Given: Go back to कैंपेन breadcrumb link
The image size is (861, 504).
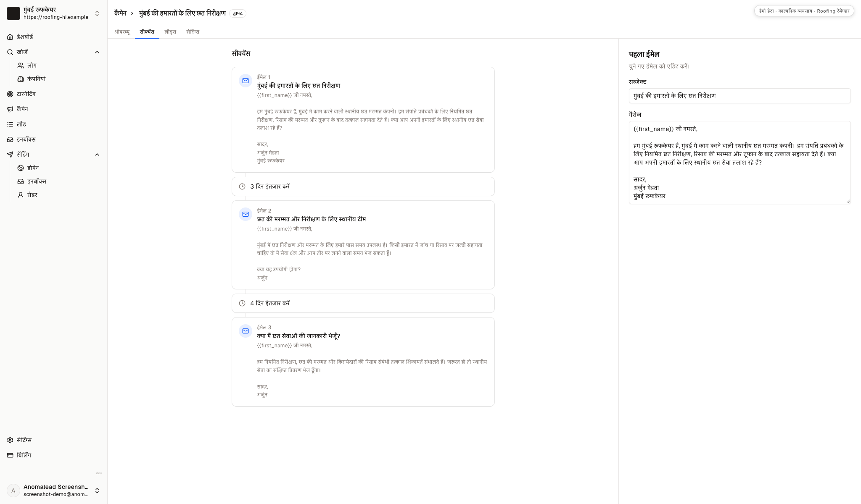Looking at the screenshot, I should 120,13.
